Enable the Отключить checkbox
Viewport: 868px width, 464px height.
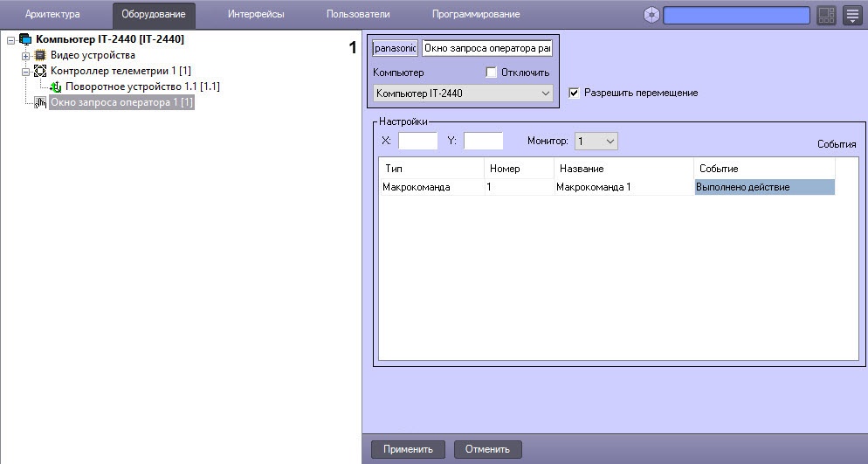491,73
